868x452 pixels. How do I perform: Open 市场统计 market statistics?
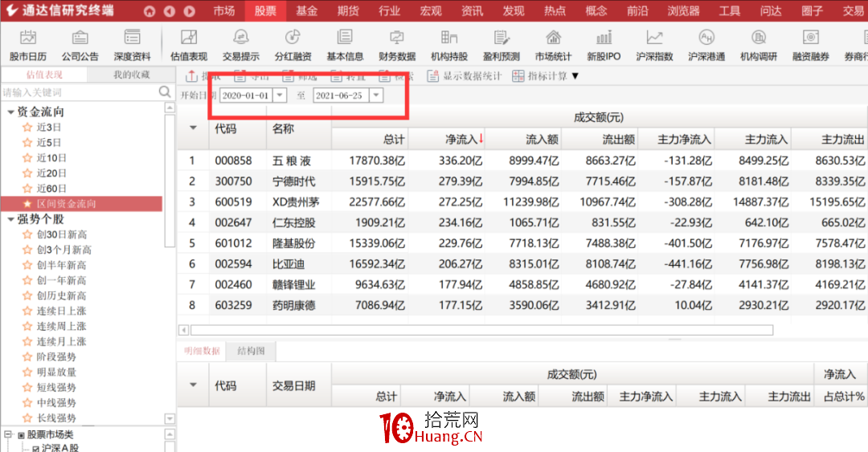[x=553, y=46]
